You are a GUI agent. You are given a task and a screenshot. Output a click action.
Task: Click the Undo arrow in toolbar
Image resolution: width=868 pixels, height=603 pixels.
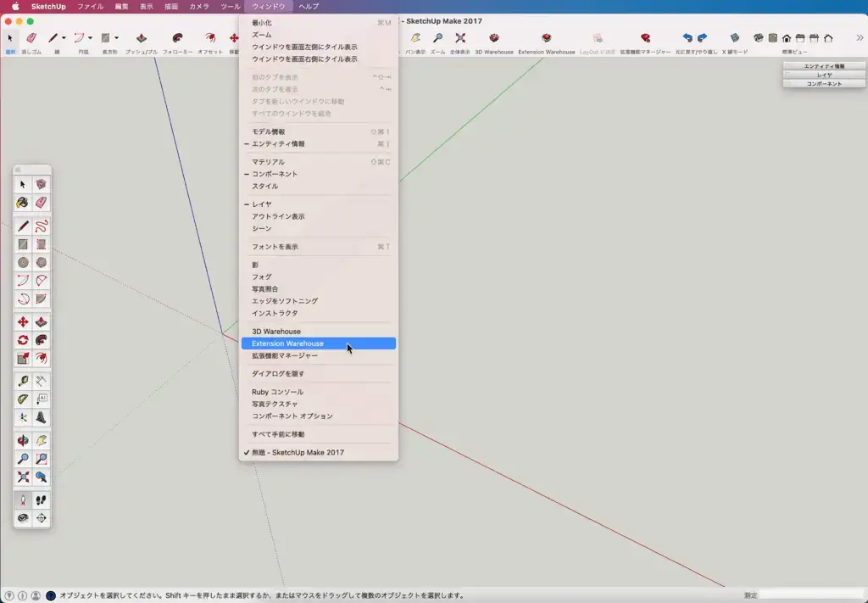687,38
